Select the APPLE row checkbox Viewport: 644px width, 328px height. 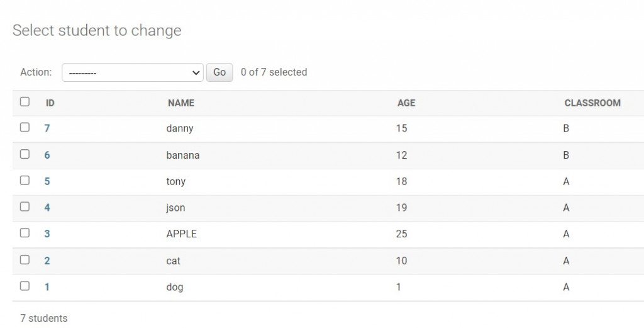pos(25,233)
